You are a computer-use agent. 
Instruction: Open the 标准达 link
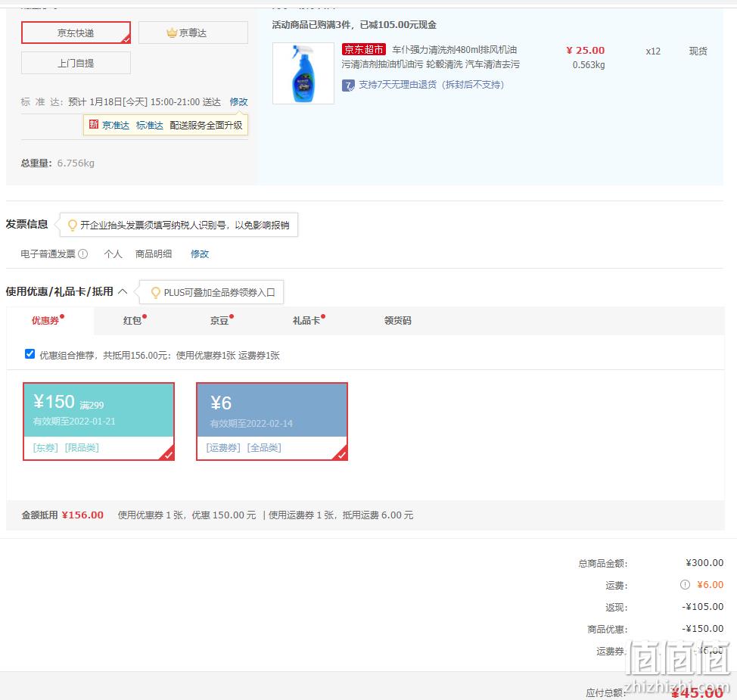[150, 125]
